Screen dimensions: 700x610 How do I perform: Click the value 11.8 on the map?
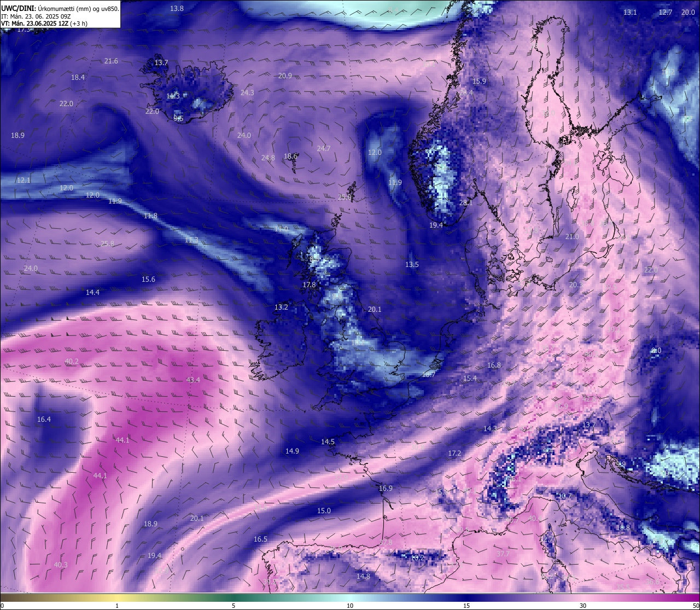pos(150,216)
